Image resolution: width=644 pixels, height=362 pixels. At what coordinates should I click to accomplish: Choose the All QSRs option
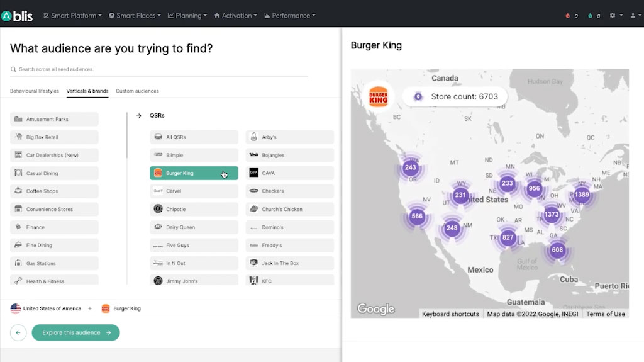tap(194, 137)
